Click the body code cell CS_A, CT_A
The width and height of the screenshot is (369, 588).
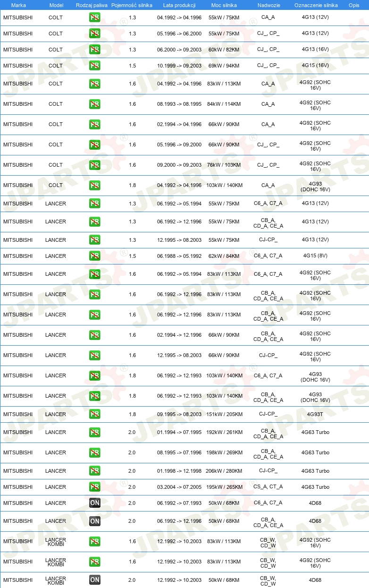click(268, 487)
